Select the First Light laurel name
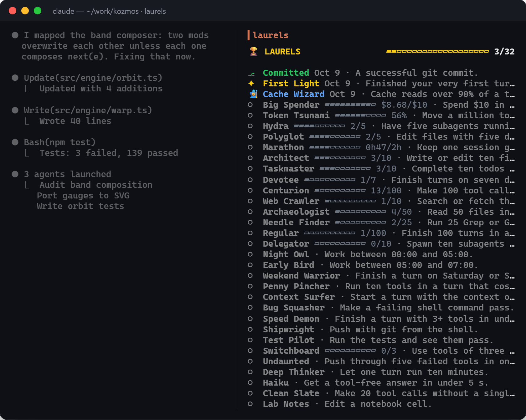 pyautogui.click(x=291, y=83)
